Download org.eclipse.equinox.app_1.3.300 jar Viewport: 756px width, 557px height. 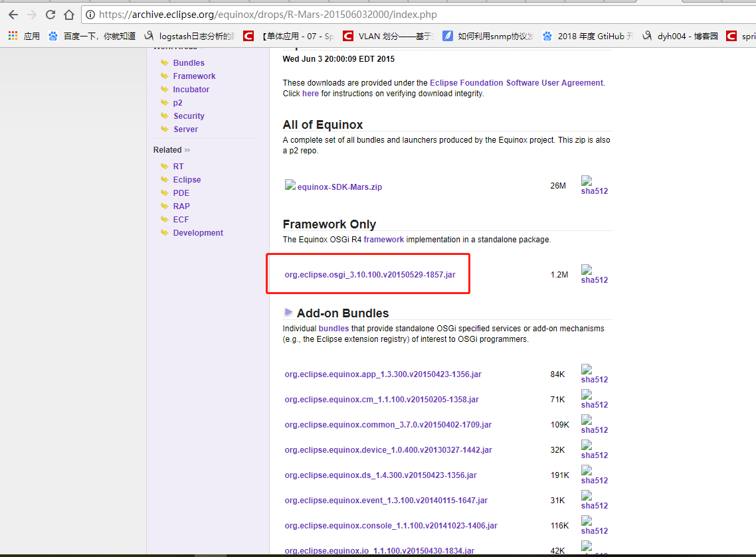point(383,374)
